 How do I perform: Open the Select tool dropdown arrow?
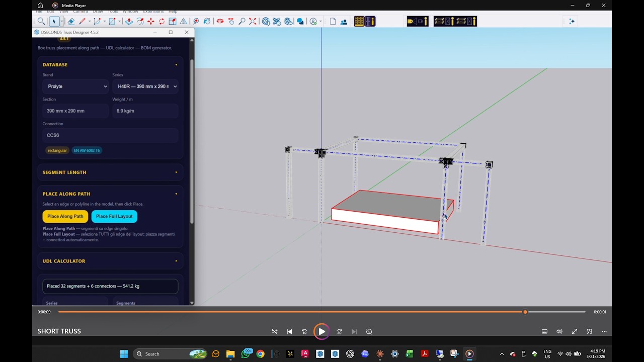(61, 21)
